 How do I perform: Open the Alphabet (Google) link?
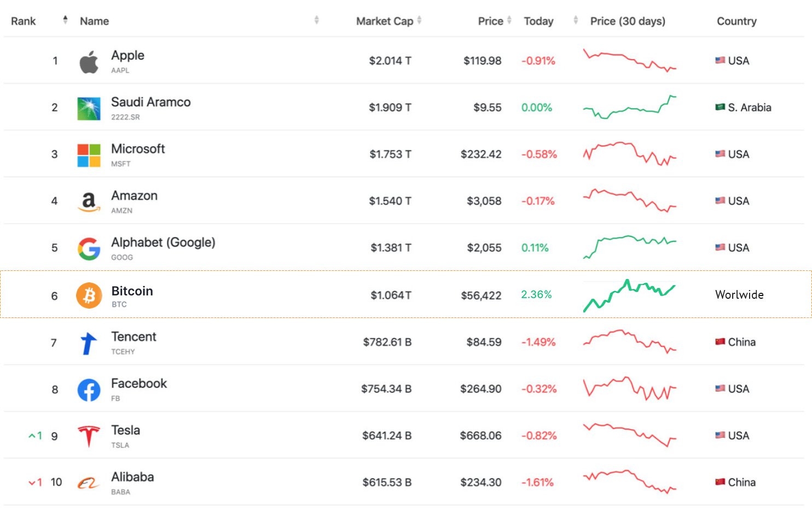(x=163, y=242)
